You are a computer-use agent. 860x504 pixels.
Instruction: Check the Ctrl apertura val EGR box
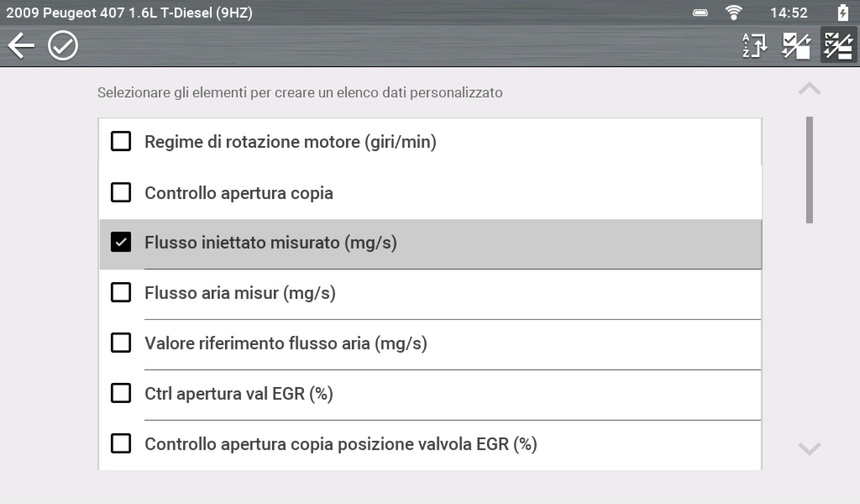click(x=121, y=393)
